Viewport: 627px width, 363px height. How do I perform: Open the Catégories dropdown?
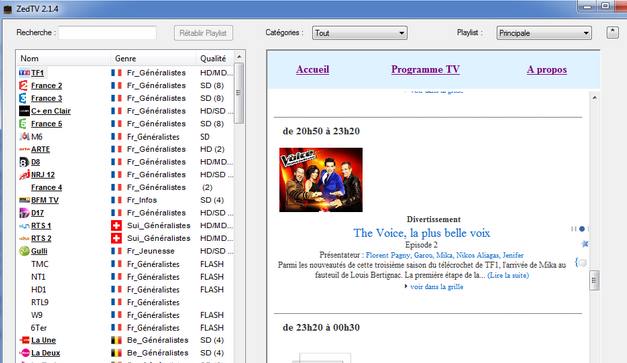(x=359, y=33)
